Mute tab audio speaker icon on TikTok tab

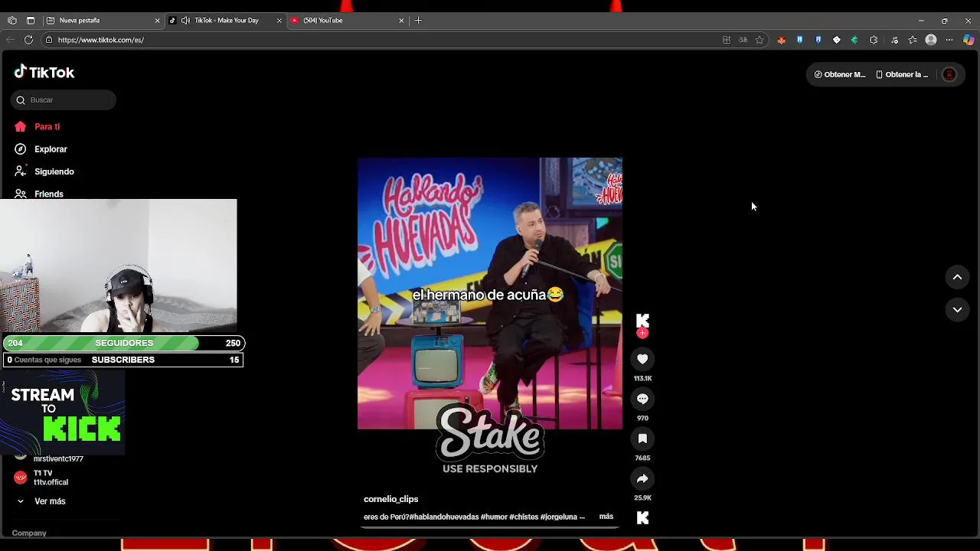click(x=185, y=21)
